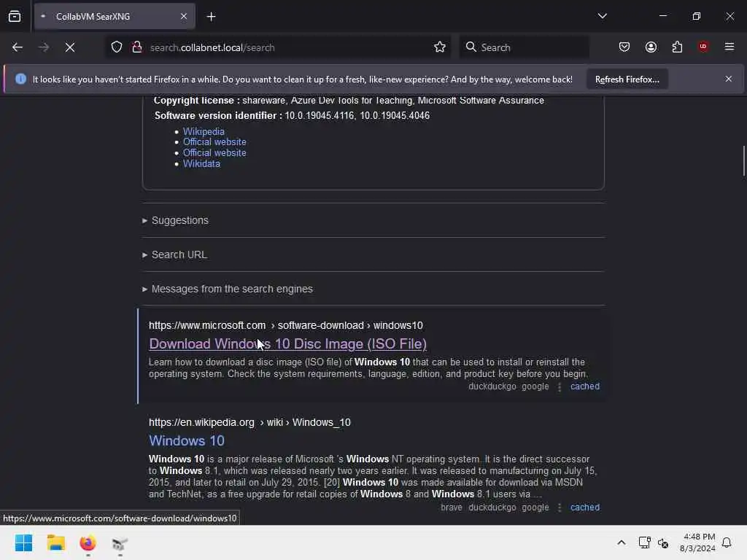Bookmark this page with star icon
The image size is (747, 560).
click(440, 47)
